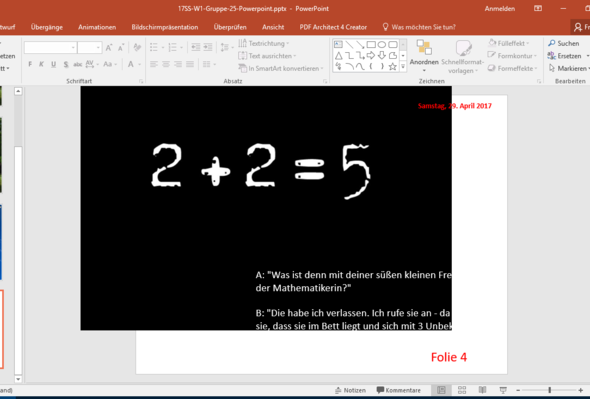Expand the shapes gallery more button

403,67
